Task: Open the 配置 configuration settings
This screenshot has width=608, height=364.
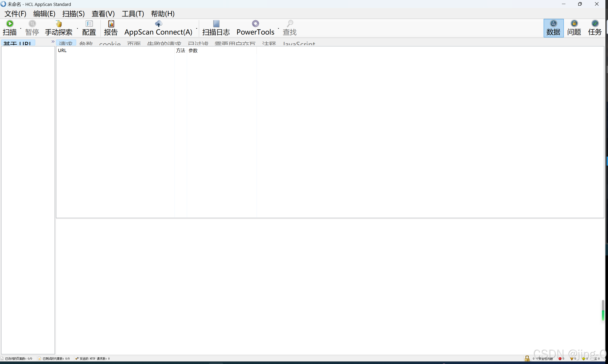Action: [89, 28]
